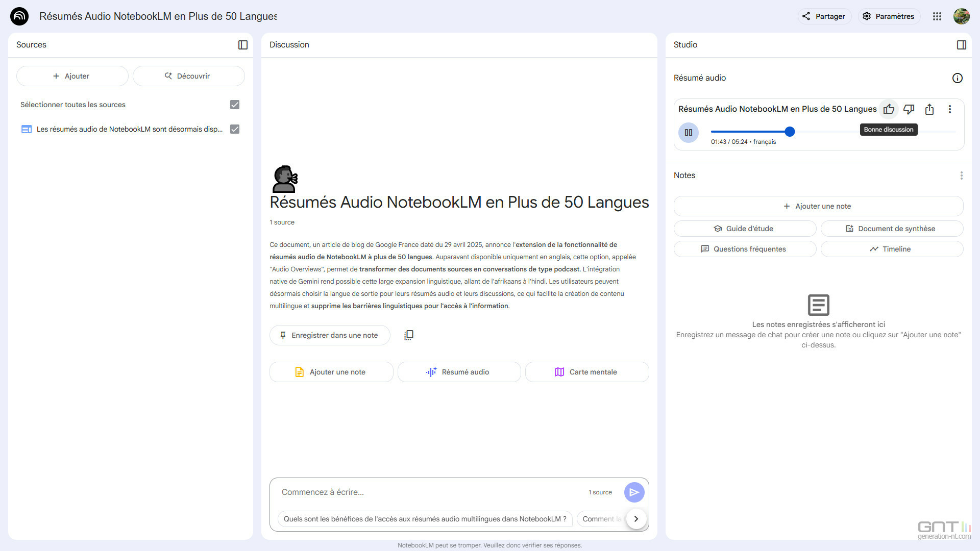Open the Notes section options menu

tap(962, 176)
